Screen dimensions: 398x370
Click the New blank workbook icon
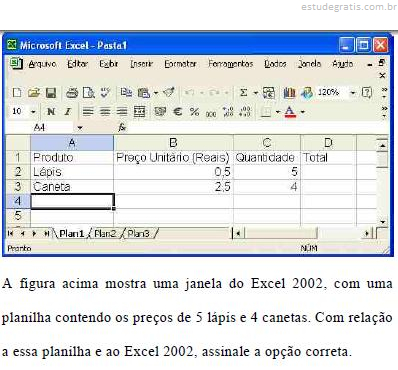(x=17, y=93)
